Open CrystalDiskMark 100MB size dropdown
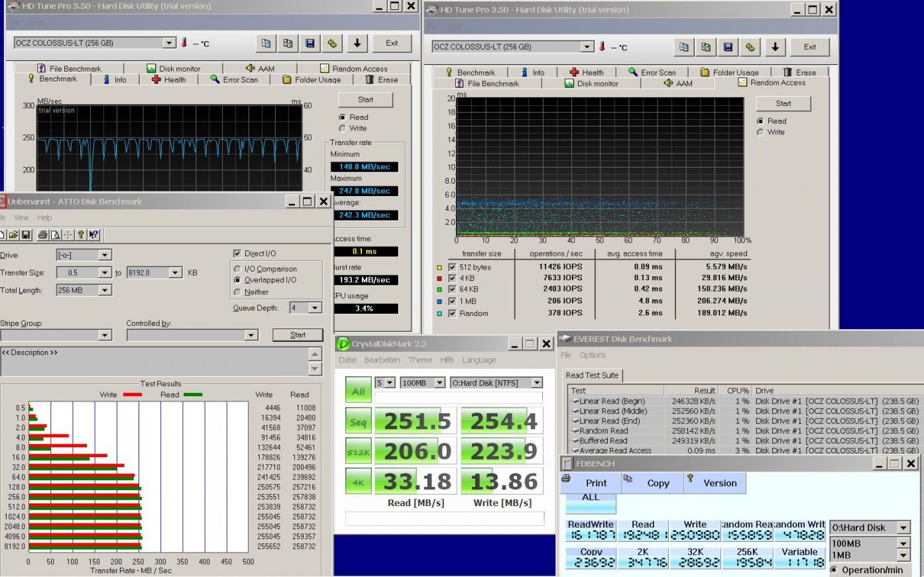The height and width of the screenshot is (577, 924). pos(439,383)
